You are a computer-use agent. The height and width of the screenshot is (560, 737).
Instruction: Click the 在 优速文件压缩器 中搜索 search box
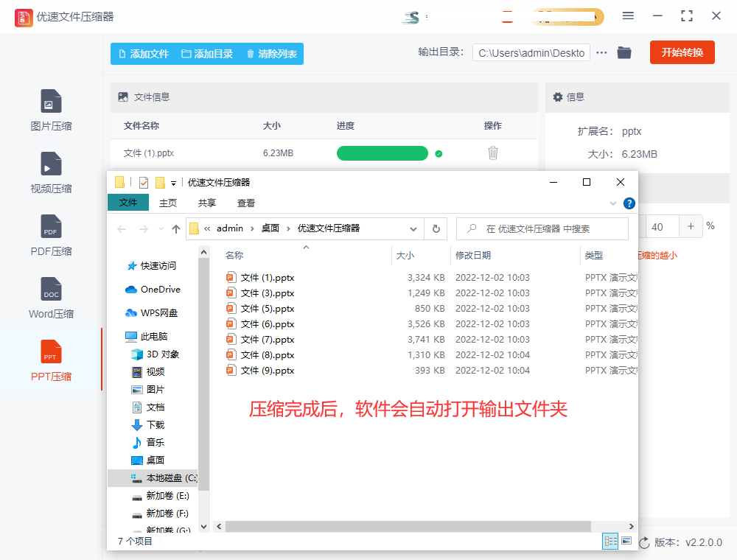click(542, 229)
